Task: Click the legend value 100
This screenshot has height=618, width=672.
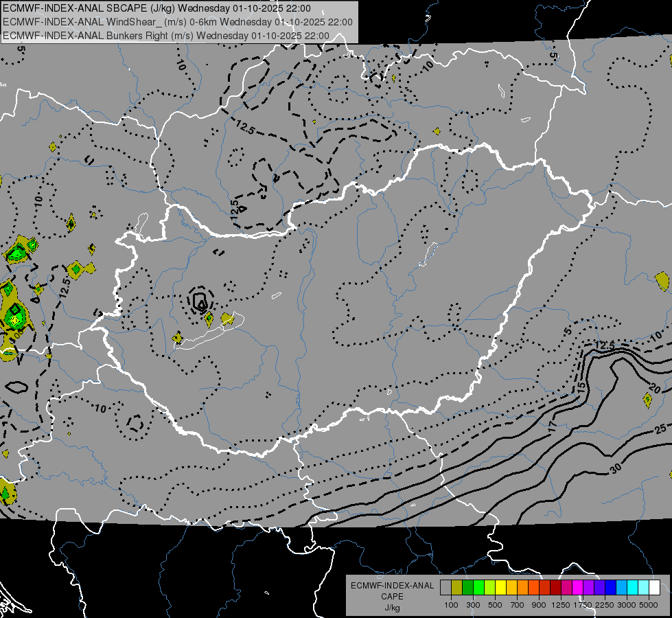Action: coord(451,605)
